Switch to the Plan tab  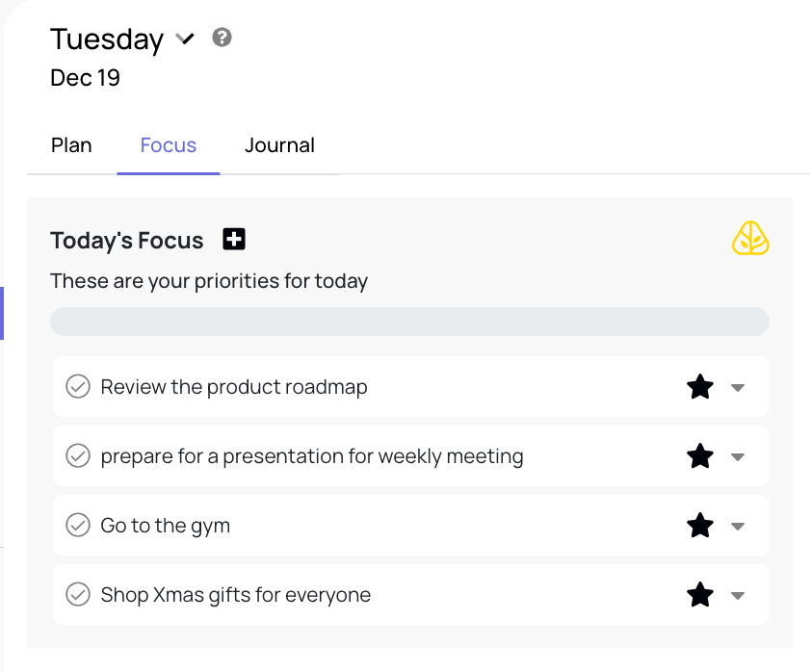point(71,145)
